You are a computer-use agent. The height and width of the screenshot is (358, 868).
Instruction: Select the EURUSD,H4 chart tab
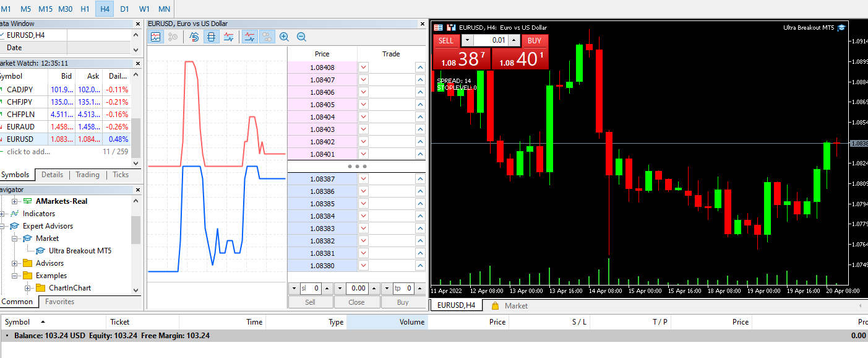click(456, 305)
